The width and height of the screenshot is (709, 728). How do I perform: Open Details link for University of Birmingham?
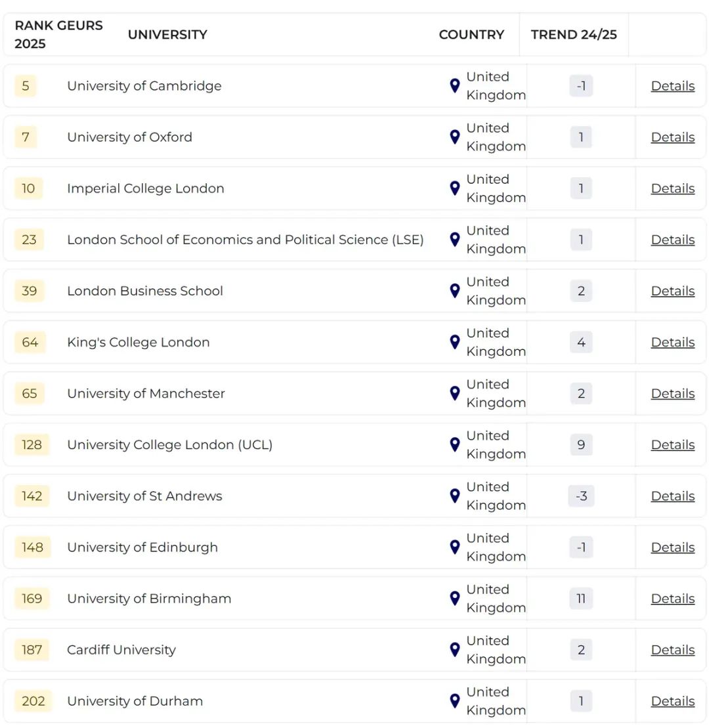coord(672,598)
